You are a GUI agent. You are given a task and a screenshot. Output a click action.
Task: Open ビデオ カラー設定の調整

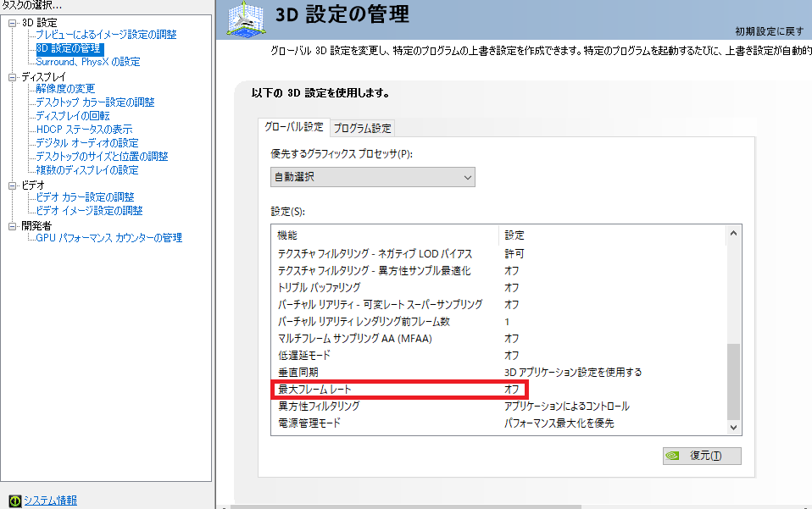point(85,197)
